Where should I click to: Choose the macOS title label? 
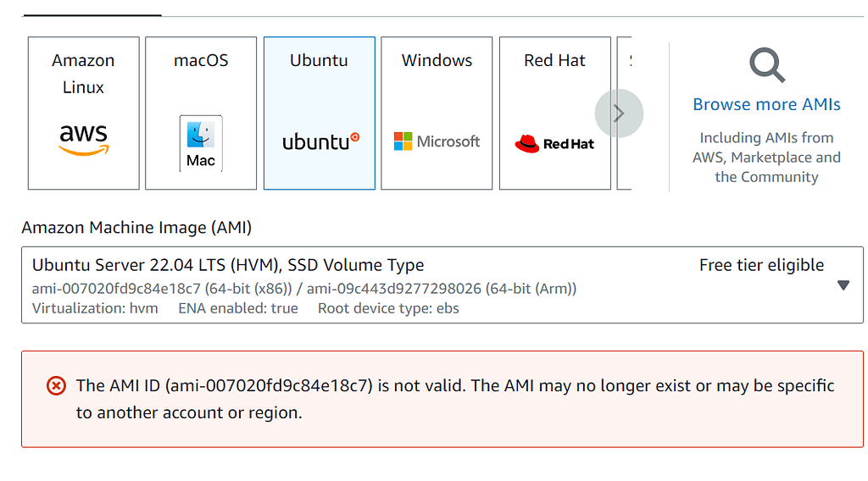click(201, 60)
